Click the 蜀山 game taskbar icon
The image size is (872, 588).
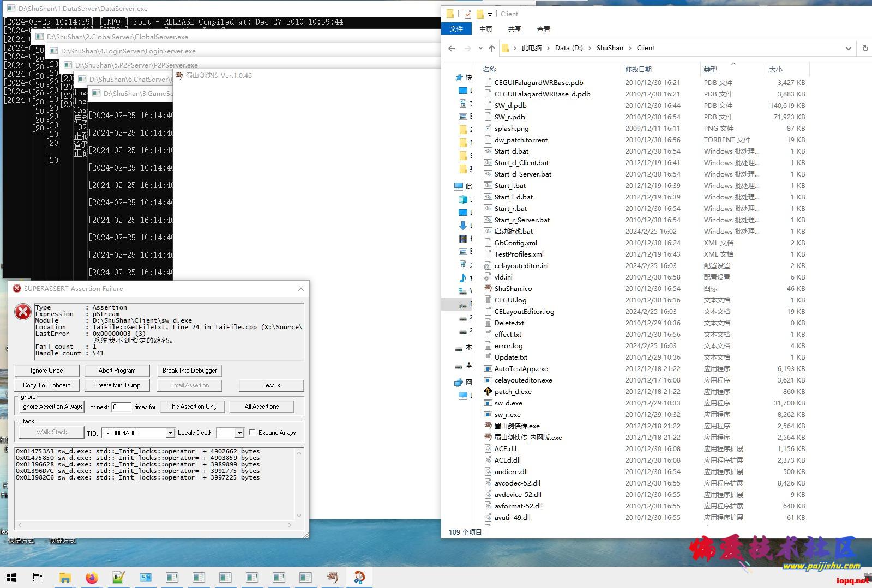click(x=333, y=577)
